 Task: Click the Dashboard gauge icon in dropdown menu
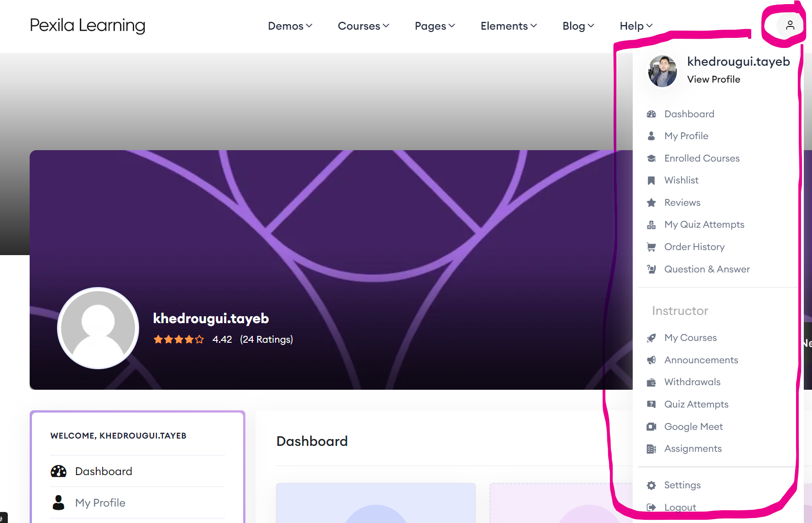coord(651,114)
